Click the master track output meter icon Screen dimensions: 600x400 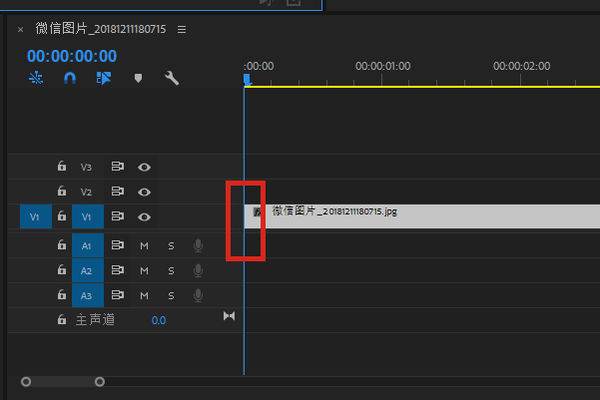click(x=229, y=316)
